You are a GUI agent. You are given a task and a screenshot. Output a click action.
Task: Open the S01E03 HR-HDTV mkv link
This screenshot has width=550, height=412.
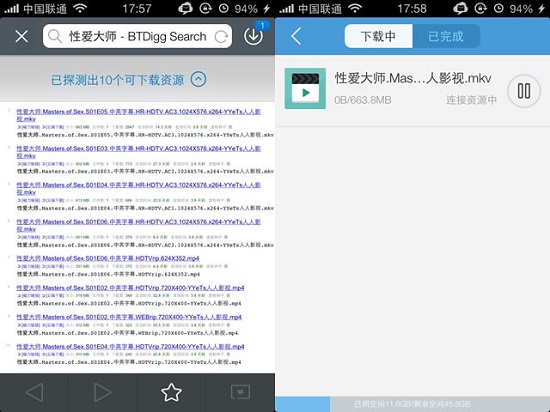pyautogui.click(x=139, y=152)
